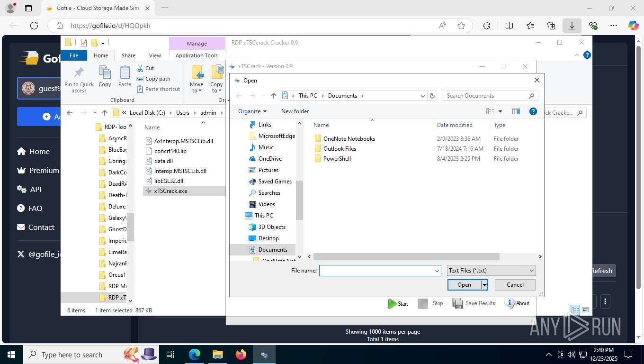This screenshot has width=644, height=364.
Task: Expand File name combo box dropdown arrow
Action: tap(437, 271)
